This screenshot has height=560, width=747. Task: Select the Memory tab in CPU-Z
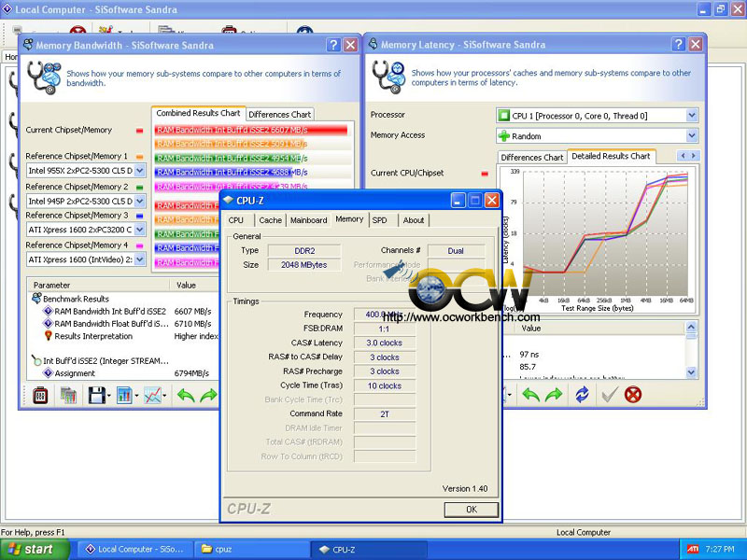[349, 219]
